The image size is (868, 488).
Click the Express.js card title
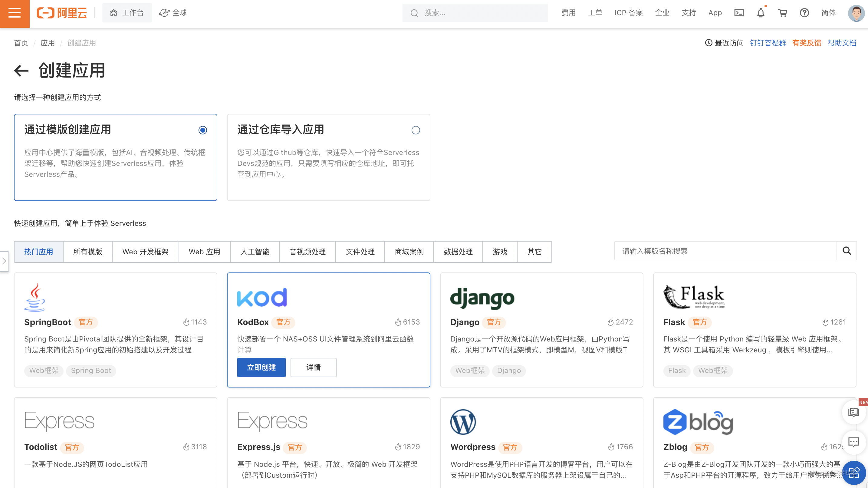tap(259, 447)
